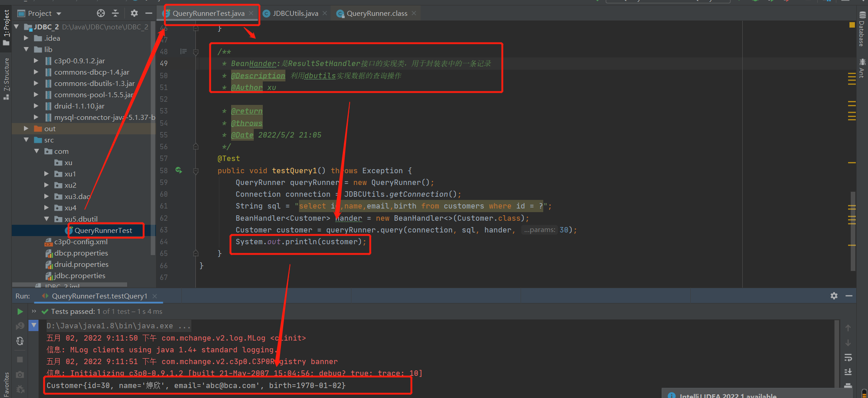
Task: Expand the out folder
Action: tap(26, 128)
